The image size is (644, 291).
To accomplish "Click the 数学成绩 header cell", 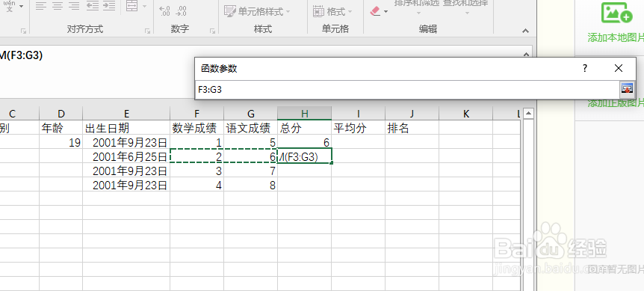I will tap(196, 128).
